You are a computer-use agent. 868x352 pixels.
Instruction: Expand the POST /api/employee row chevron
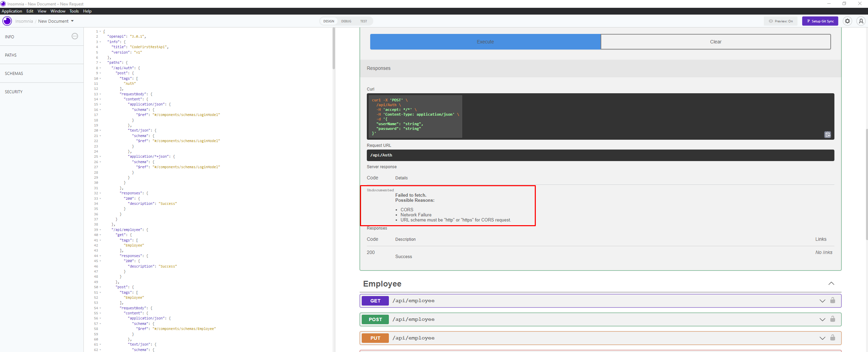tap(822, 319)
